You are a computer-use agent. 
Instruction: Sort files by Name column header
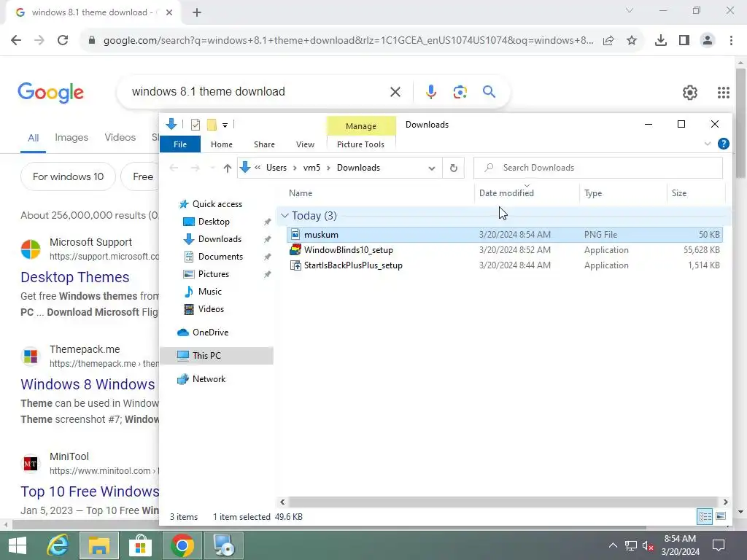coord(300,192)
